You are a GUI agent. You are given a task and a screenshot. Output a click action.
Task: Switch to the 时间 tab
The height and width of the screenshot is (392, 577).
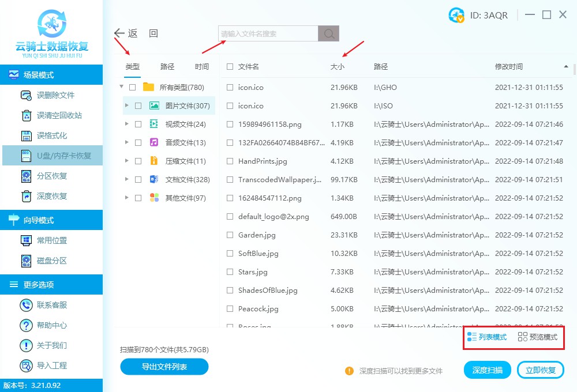point(202,66)
